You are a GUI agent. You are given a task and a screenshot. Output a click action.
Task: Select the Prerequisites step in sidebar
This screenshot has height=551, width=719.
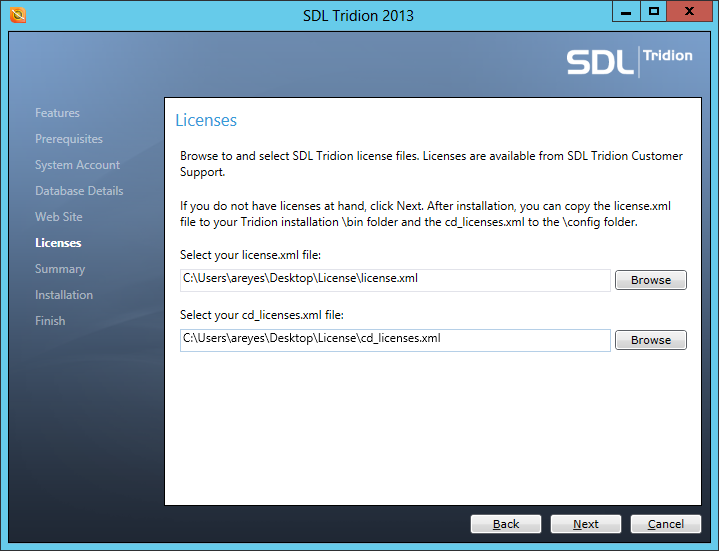coord(69,139)
